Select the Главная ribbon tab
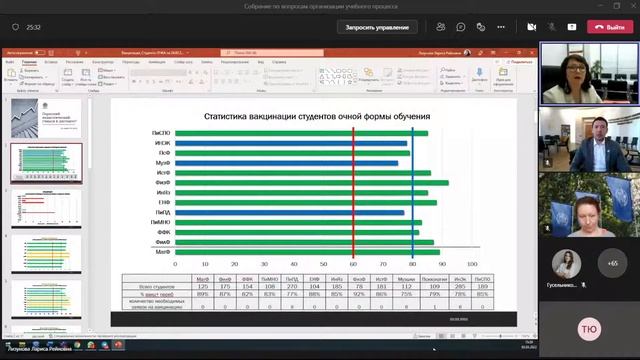Image resolution: width=640 pixels, height=360 pixels. (29, 62)
